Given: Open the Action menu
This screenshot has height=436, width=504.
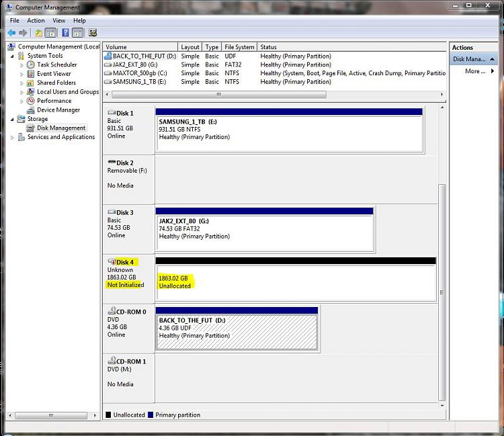Looking at the screenshot, I should click(36, 21).
